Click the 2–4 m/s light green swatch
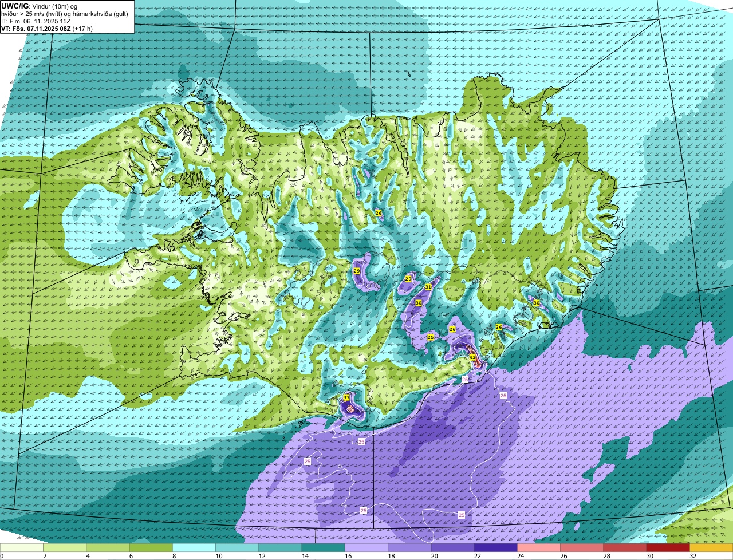This screenshot has width=733, height=560. [65, 548]
